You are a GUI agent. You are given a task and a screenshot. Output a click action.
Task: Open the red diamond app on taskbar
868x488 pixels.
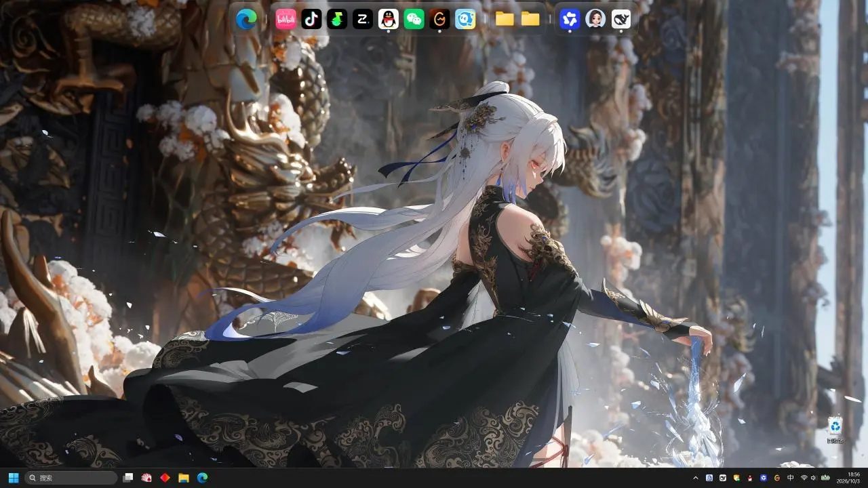tap(165, 478)
